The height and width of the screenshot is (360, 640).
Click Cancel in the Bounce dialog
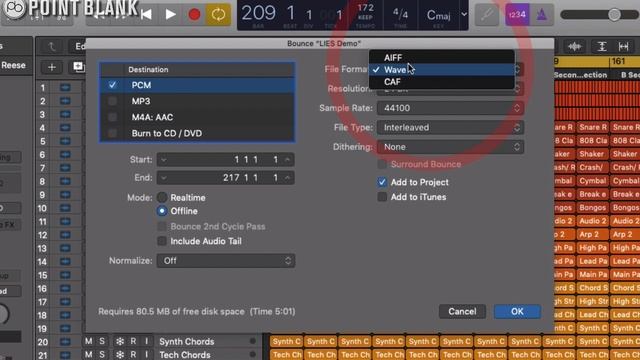pyautogui.click(x=462, y=311)
